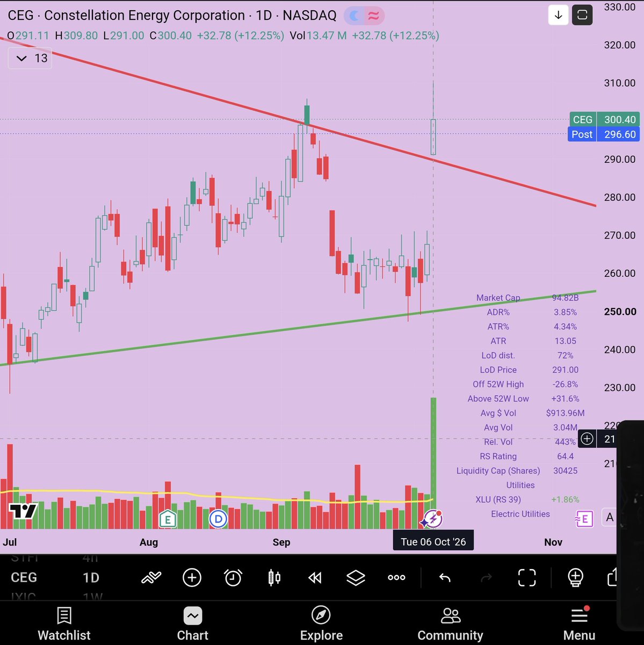Toggle auto scale A button
The image size is (644, 645).
tap(610, 517)
